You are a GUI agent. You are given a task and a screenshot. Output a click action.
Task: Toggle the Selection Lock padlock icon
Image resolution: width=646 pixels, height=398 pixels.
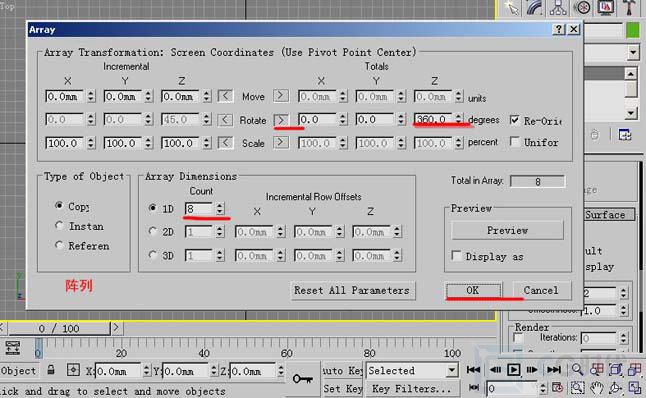click(x=51, y=370)
